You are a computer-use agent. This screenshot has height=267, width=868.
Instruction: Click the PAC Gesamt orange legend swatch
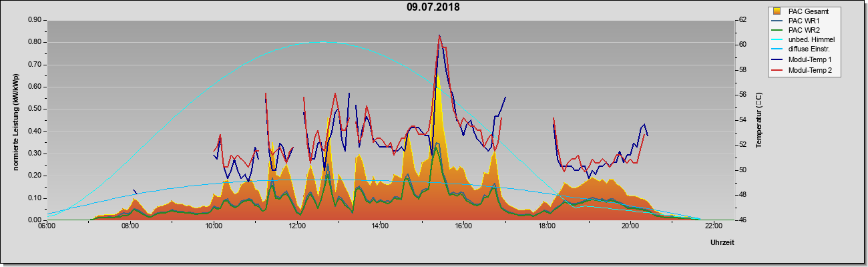point(777,11)
